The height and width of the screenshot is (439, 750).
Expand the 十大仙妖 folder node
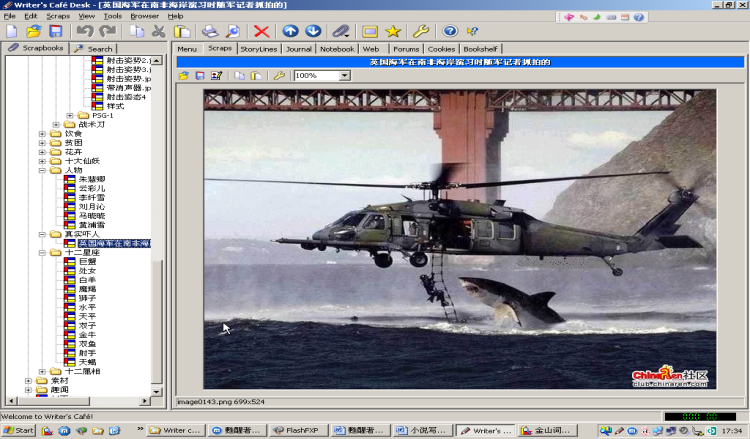click(42, 161)
